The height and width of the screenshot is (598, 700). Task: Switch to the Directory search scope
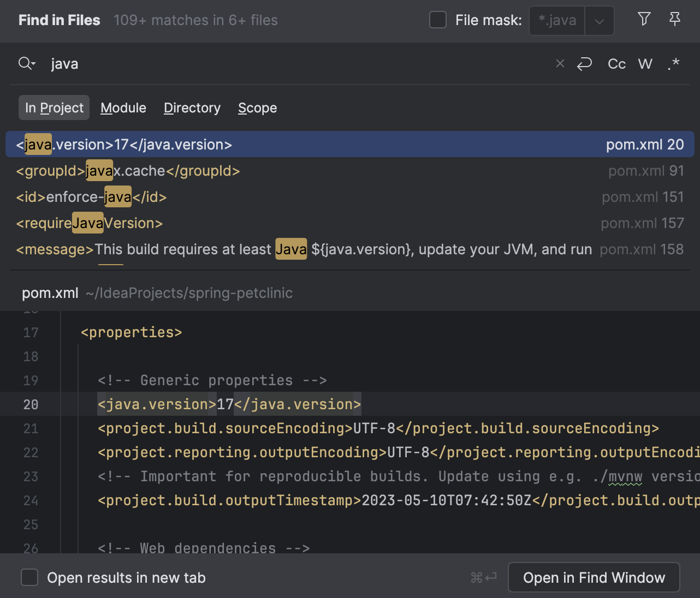tap(192, 107)
